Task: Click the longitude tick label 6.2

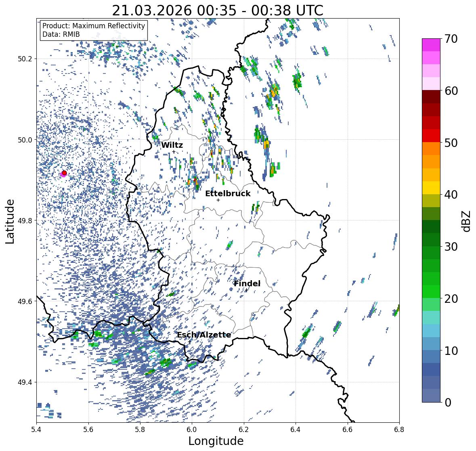Action: pyautogui.click(x=244, y=430)
